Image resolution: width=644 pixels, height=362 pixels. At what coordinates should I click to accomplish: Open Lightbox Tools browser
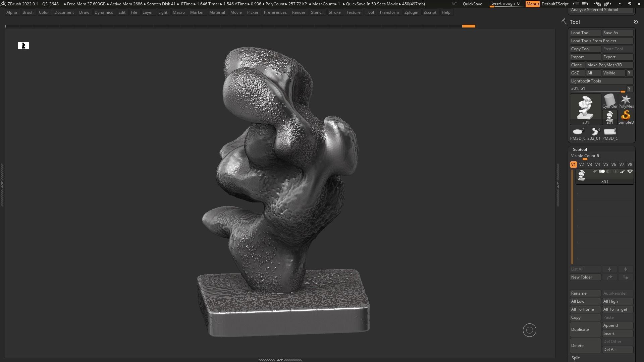(x=601, y=81)
